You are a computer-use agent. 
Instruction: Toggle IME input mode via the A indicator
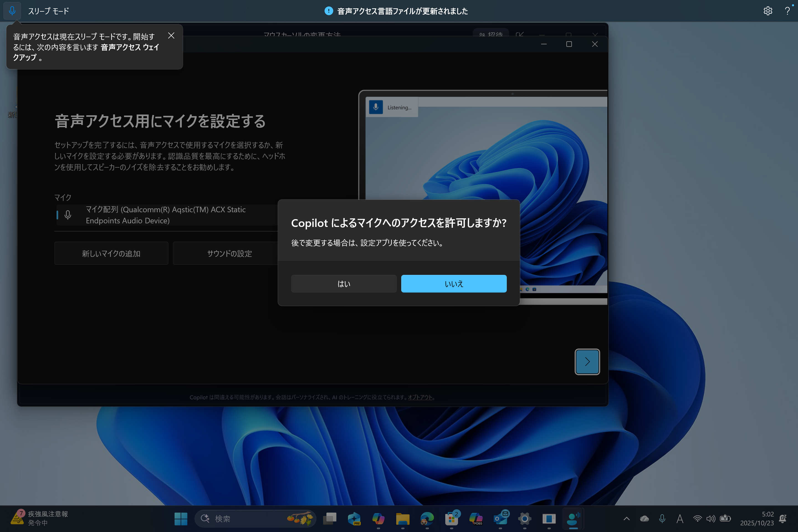[x=680, y=518]
